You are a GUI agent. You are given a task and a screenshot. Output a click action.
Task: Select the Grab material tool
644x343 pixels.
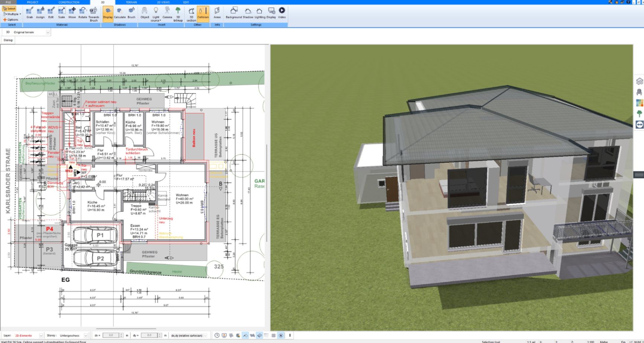[29, 13]
